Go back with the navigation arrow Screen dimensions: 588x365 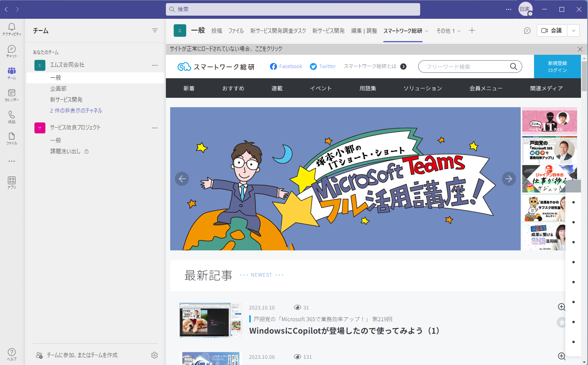pos(6,9)
